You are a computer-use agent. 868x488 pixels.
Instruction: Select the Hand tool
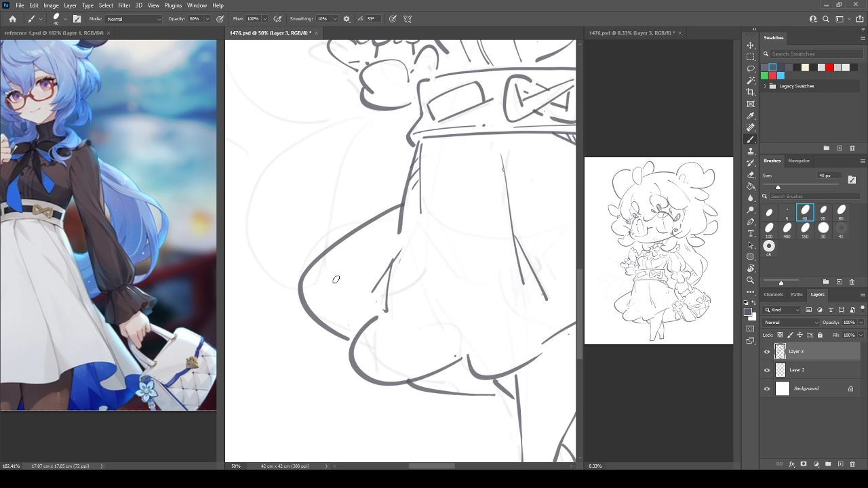point(750,268)
